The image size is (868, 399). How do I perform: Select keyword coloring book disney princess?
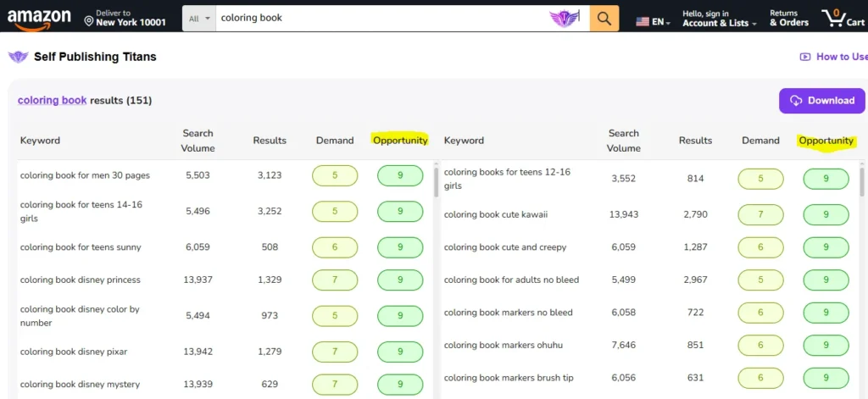point(81,280)
